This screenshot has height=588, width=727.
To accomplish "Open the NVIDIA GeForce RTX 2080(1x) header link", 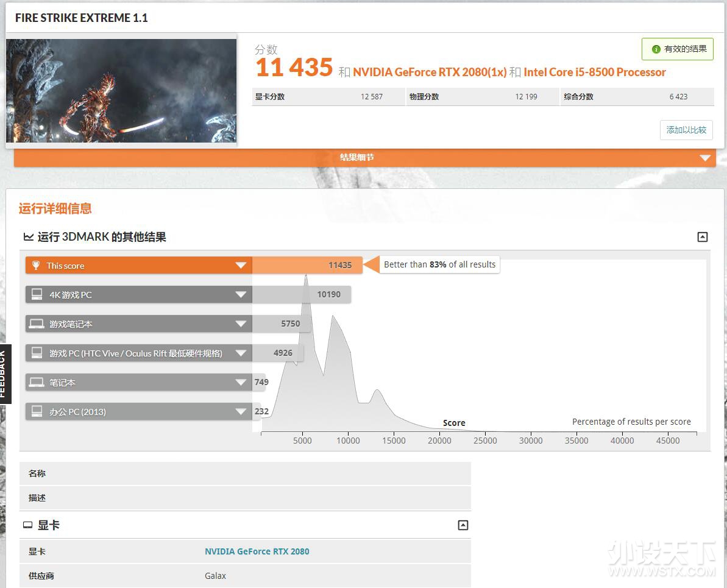I will [430, 73].
